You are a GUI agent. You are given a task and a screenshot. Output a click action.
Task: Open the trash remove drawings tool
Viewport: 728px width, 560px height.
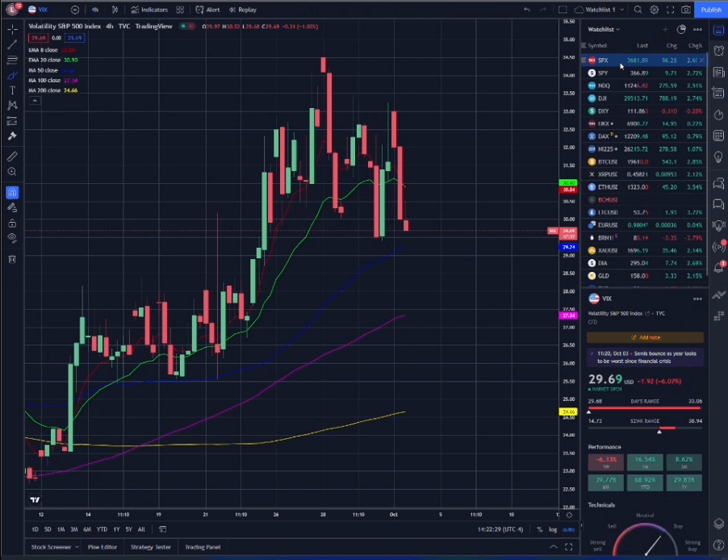[13, 259]
